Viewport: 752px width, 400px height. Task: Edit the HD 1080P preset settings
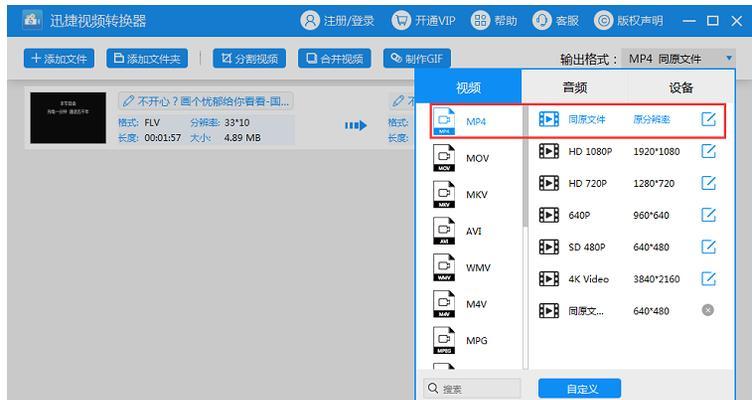(708, 151)
